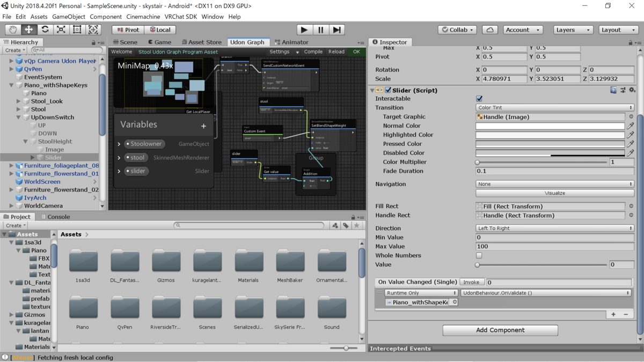This screenshot has width=644, height=362.
Task: Adjust the Value slider
Action: click(541, 264)
